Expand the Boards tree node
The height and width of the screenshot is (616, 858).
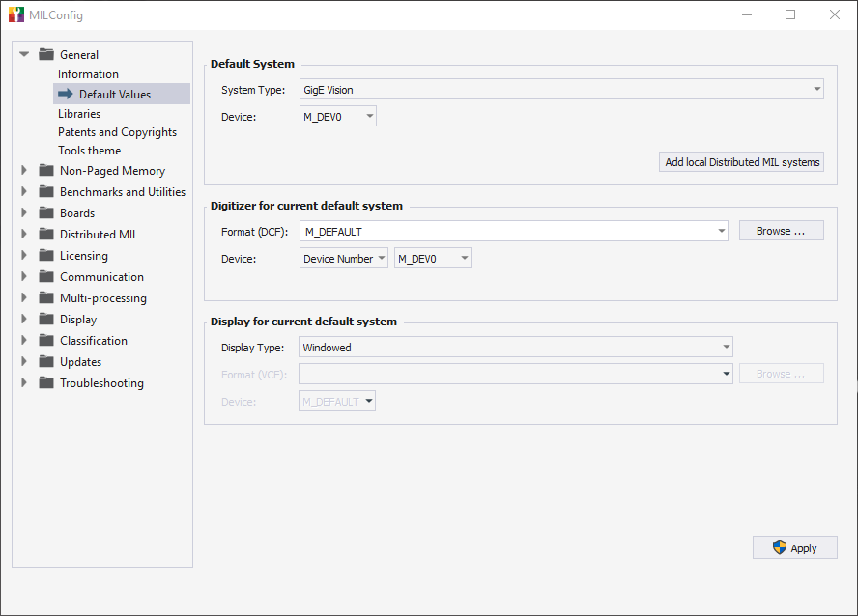pos(24,212)
